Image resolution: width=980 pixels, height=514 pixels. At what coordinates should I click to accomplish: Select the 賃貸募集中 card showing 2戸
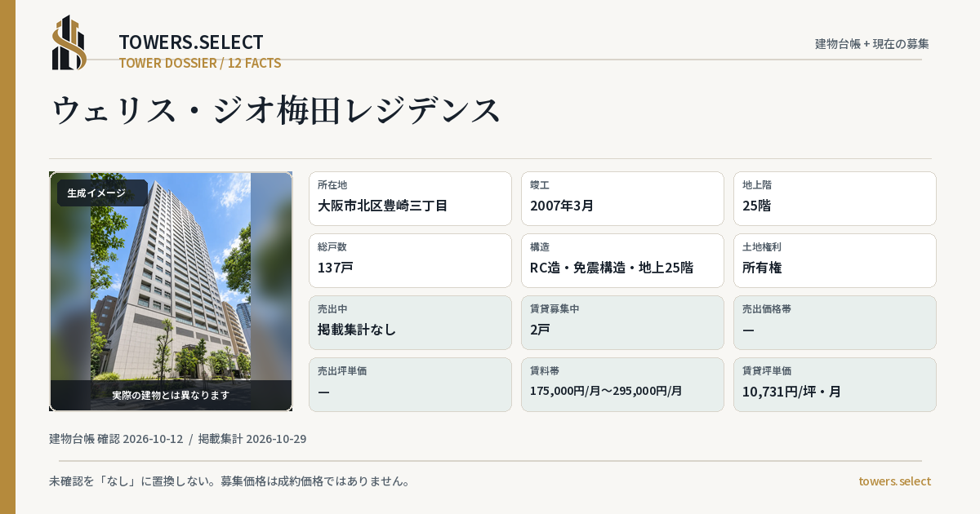(x=622, y=322)
